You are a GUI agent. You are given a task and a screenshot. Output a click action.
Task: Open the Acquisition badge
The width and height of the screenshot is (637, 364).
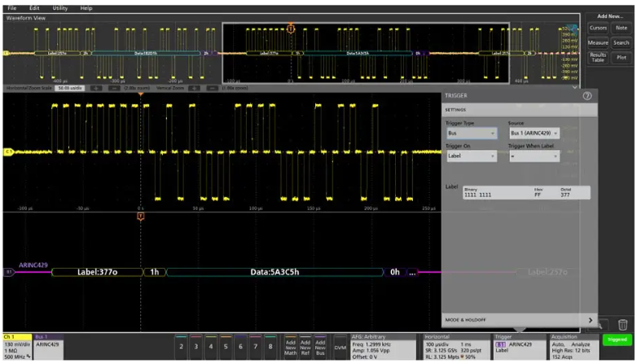[573, 347]
